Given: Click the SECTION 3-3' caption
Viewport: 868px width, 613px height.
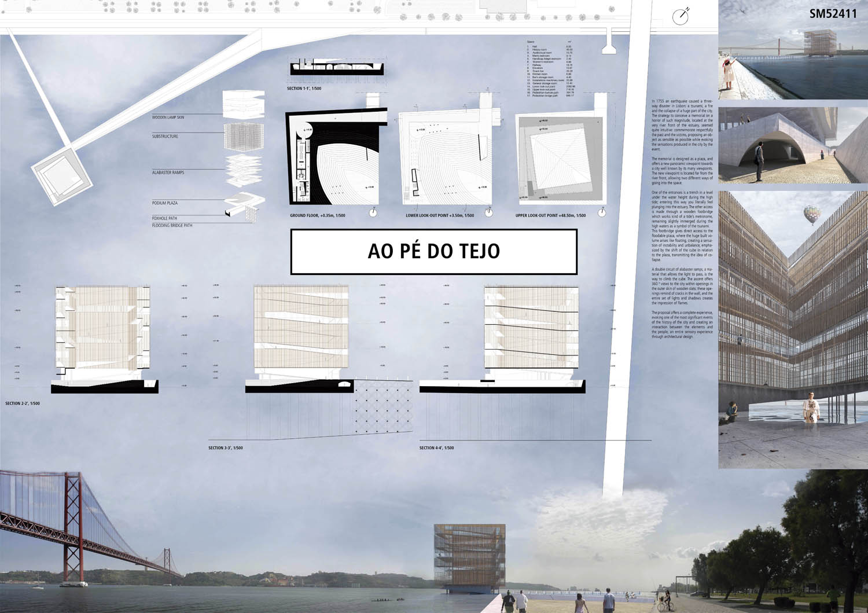Looking at the screenshot, I should pos(226,448).
